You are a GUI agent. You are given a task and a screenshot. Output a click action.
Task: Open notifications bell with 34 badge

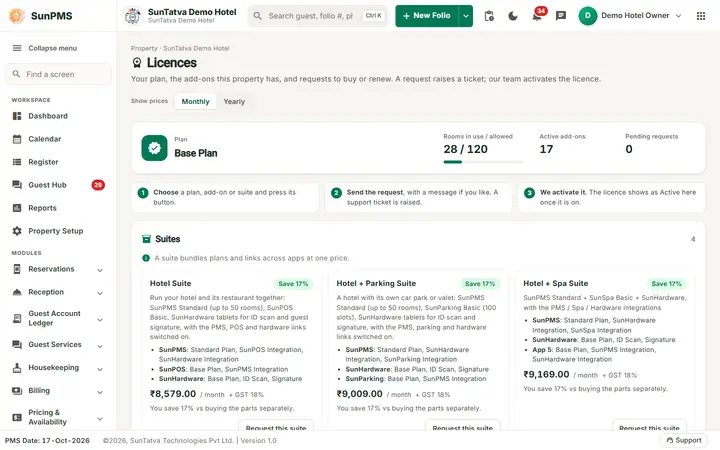click(x=537, y=16)
